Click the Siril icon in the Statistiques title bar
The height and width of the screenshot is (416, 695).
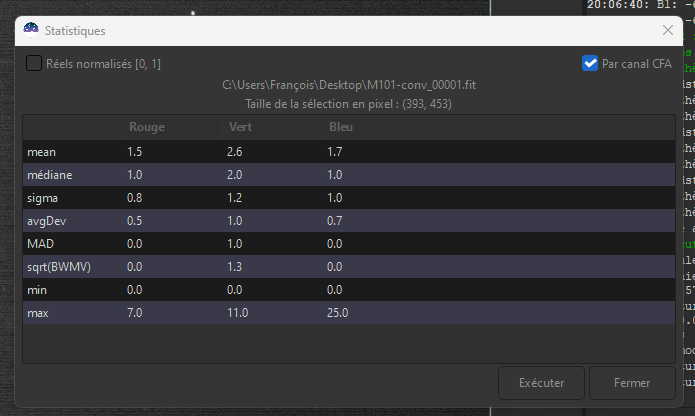tap(31, 30)
